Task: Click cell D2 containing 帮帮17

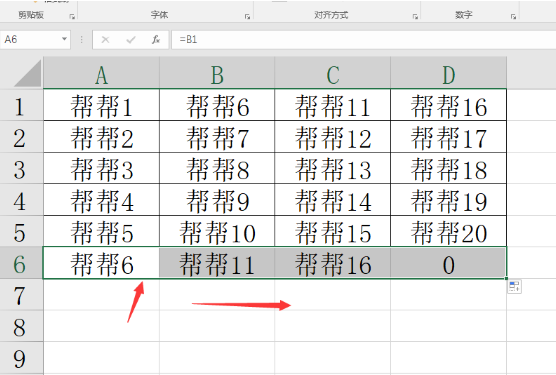Action: 449,136
